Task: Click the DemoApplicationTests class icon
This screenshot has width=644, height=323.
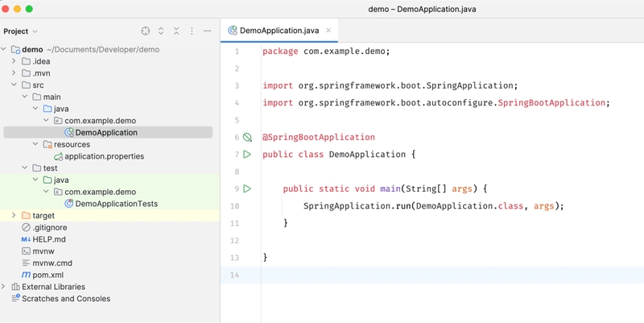Action: (x=69, y=204)
